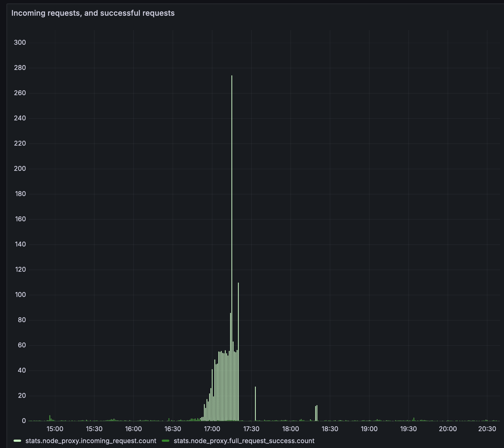Click the tallest spike bar near 274

click(232, 248)
